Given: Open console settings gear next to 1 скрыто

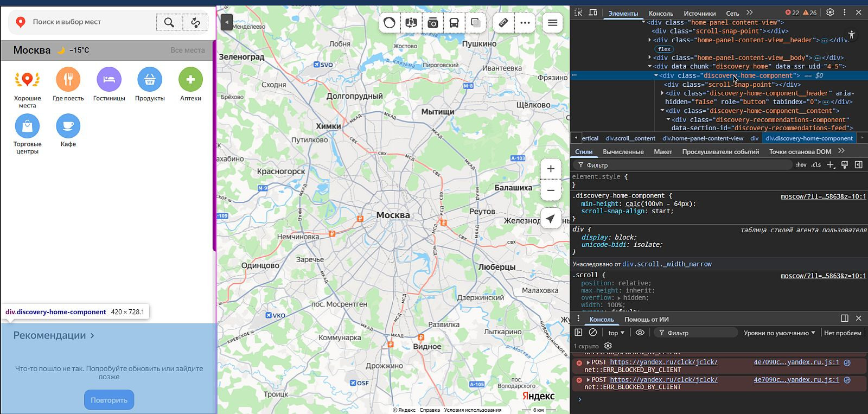Looking at the screenshot, I should pyautogui.click(x=608, y=346).
